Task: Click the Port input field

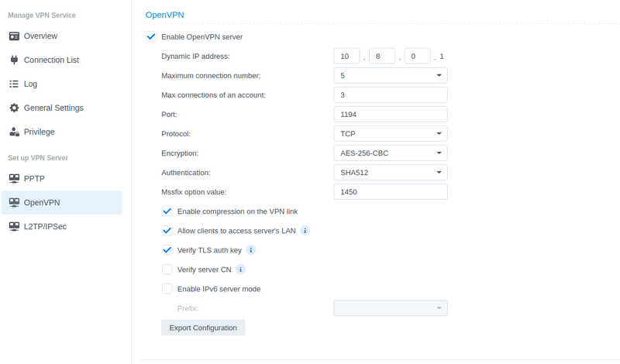Action: 391,114
